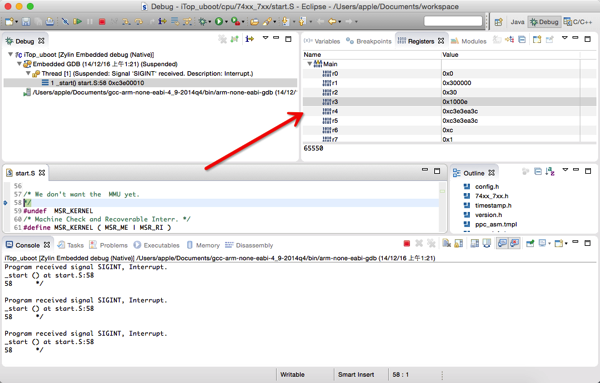This screenshot has height=383, width=600.
Task: Collapse the Thread [1] tree node
Action: tap(28, 73)
